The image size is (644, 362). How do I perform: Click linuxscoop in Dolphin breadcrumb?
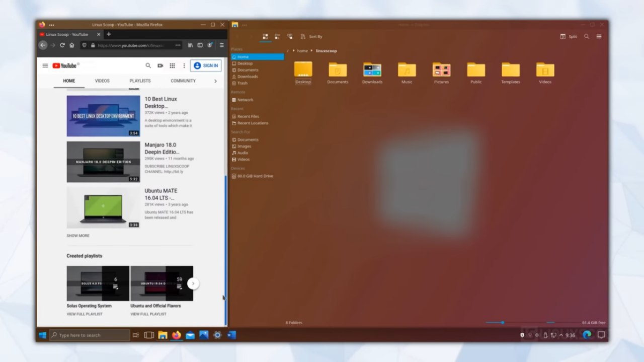tap(326, 51)
